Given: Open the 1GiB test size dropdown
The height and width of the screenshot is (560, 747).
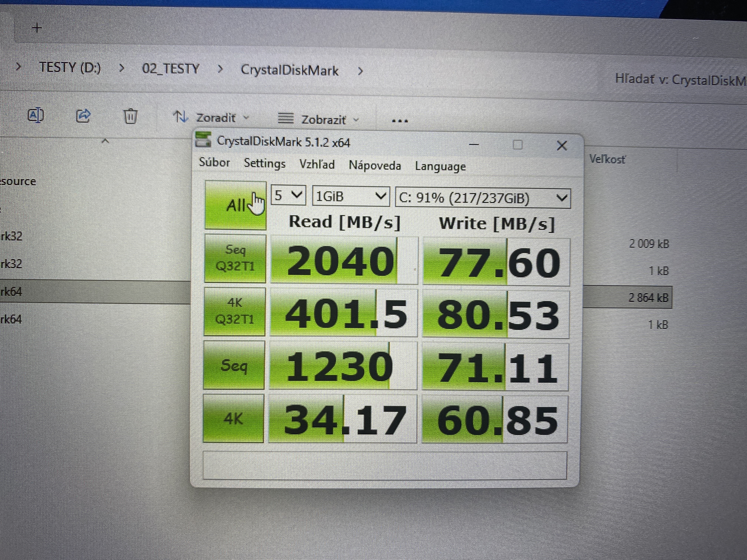Looking at the screenshot, I should (351, 196).
